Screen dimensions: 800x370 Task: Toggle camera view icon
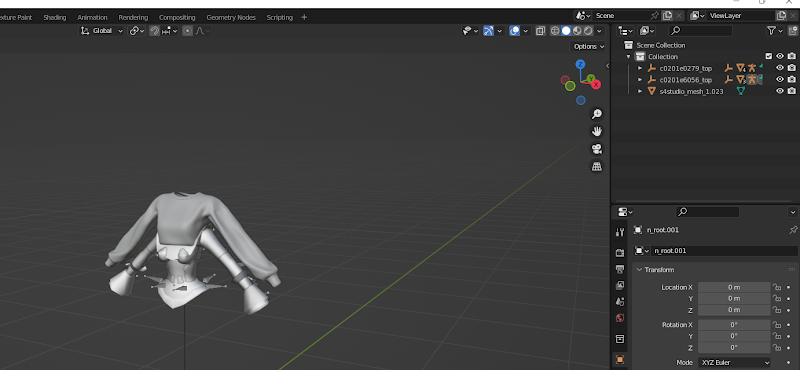[x=596, y=149]
